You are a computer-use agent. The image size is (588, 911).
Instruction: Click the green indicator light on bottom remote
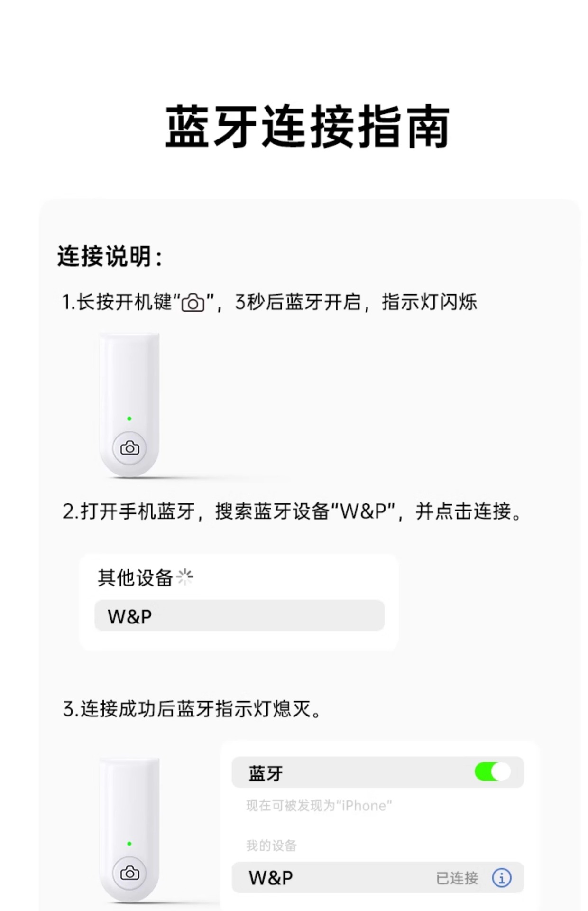pos(129,844)
